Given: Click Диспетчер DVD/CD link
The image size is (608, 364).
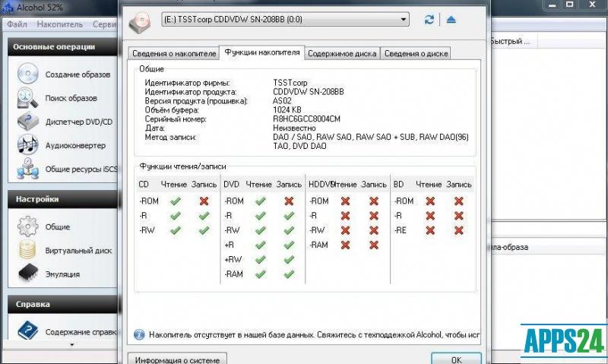Looking at the screenshot, I should pyautogui.click(x=79, y=122).
